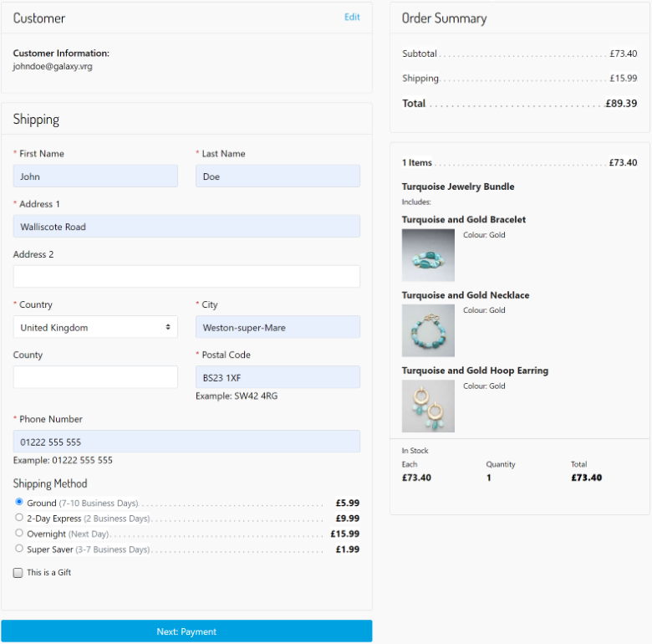The width and height of the screenshot is (652, 644).
Task: Click the Turquoise and Gold Necklace image
Action: pos(428,330)
